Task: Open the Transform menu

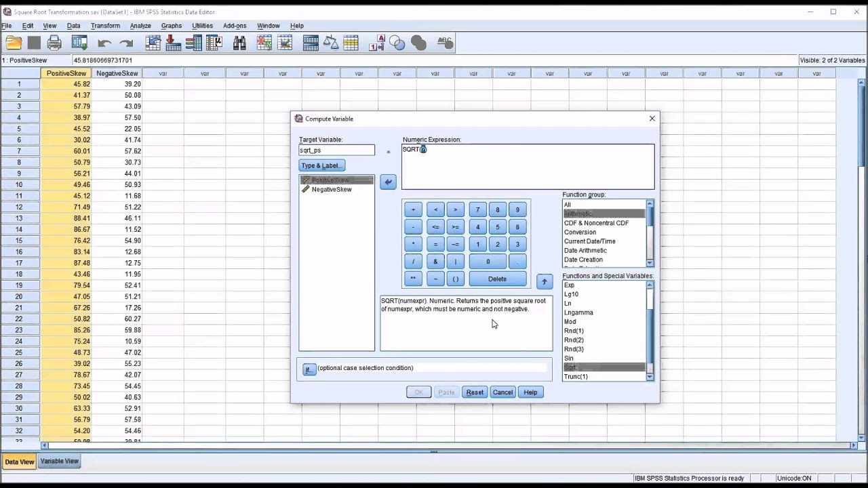Action: click(105, 26)
